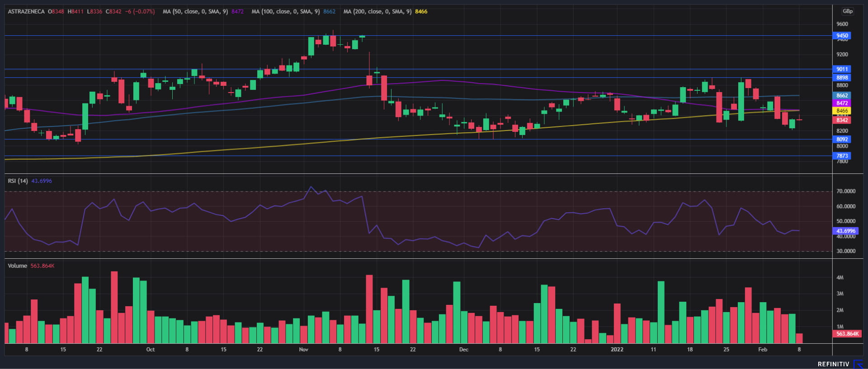The width and height of the screenshot is (868, 369).
Task: Click the 18 date on time axis
Action: pyautogui.click(x=690, y=350)
